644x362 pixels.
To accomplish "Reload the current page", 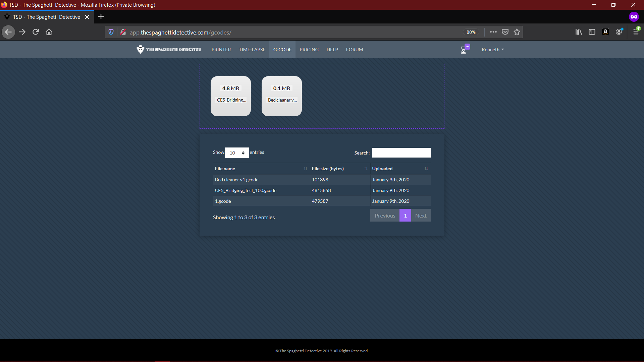I will click(x=36, y=32).
